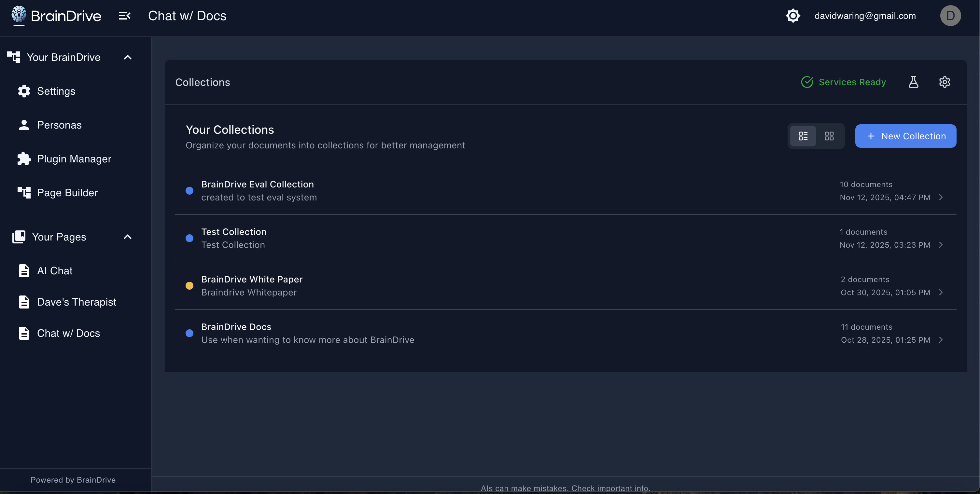Open Page Builder icon in sidebar
This screenshot has width=980, height=494.
pos(24,193)
